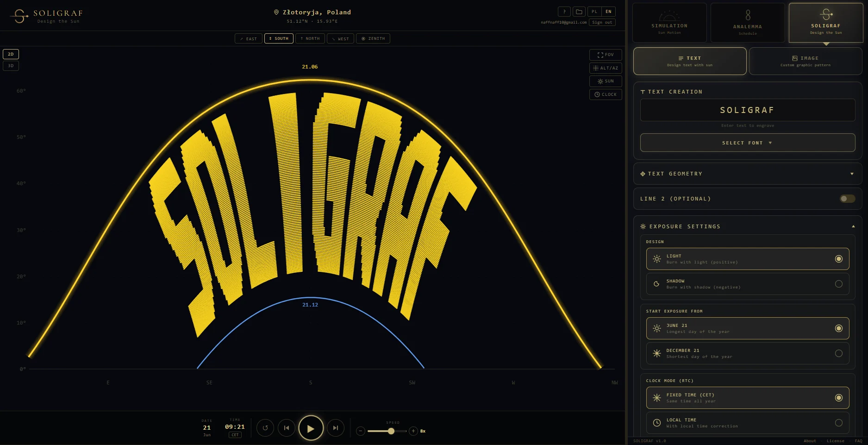Face the view East
Image resolution: width=868 pixels, height=445 pixels.
(x=249, y=38)
